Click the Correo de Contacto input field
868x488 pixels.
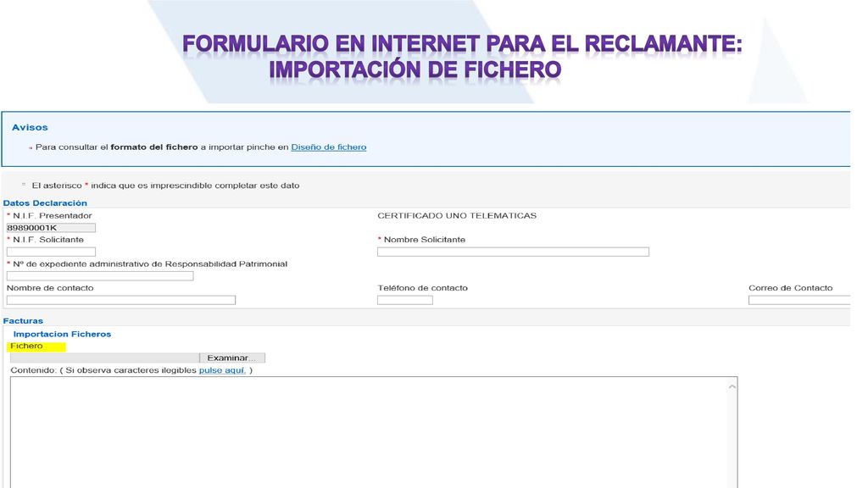(799, 300)
